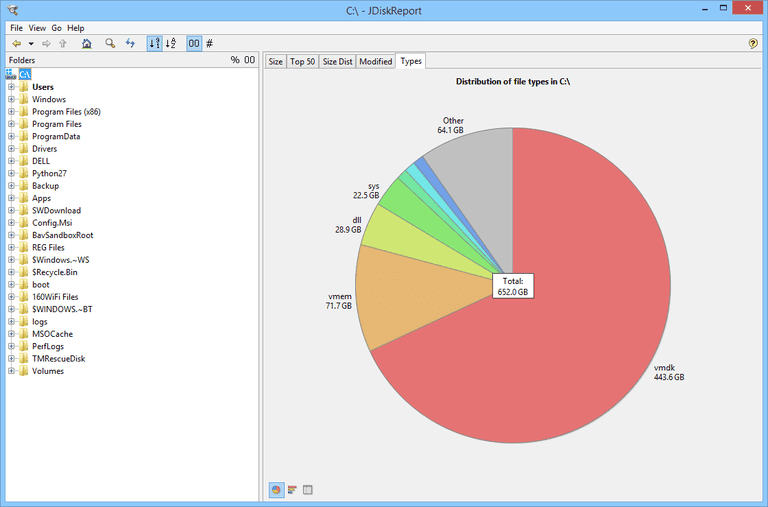Expand the Python27 folder

(11, 173)
